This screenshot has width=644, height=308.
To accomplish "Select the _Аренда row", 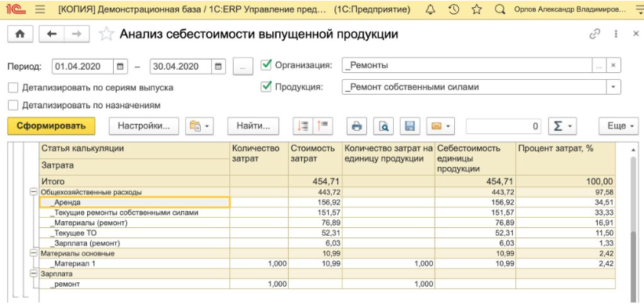I will tap(135, 203).
